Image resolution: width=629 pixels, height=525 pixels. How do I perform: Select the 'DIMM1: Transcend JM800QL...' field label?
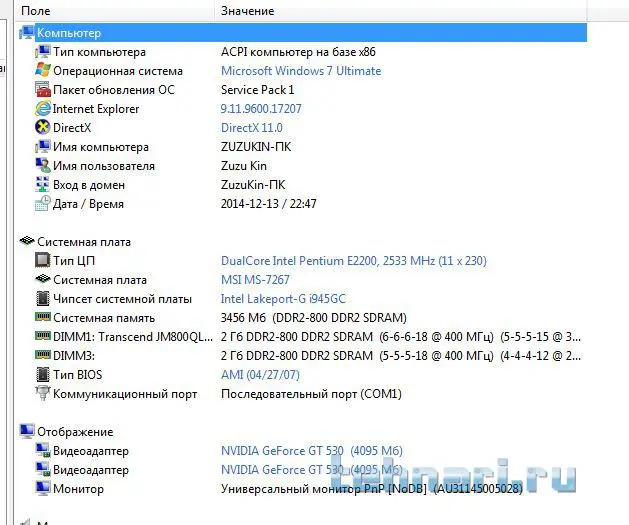point(133,337)
